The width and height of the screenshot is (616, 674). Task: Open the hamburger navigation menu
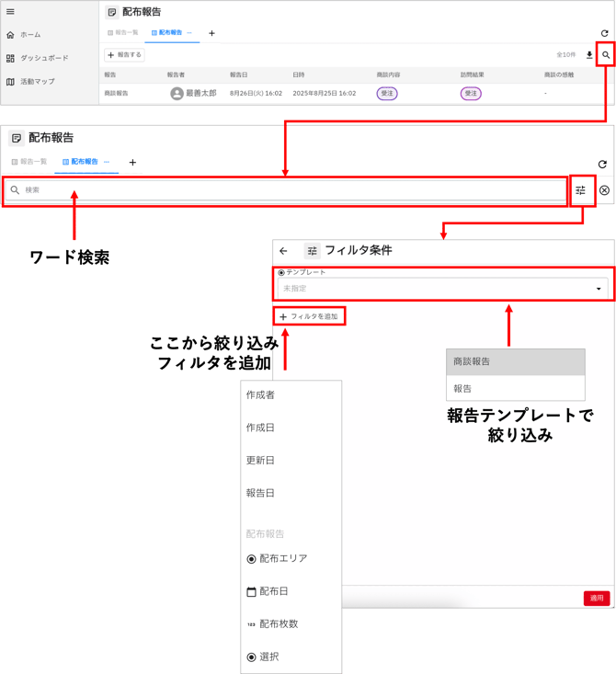(x=10, y=11)
